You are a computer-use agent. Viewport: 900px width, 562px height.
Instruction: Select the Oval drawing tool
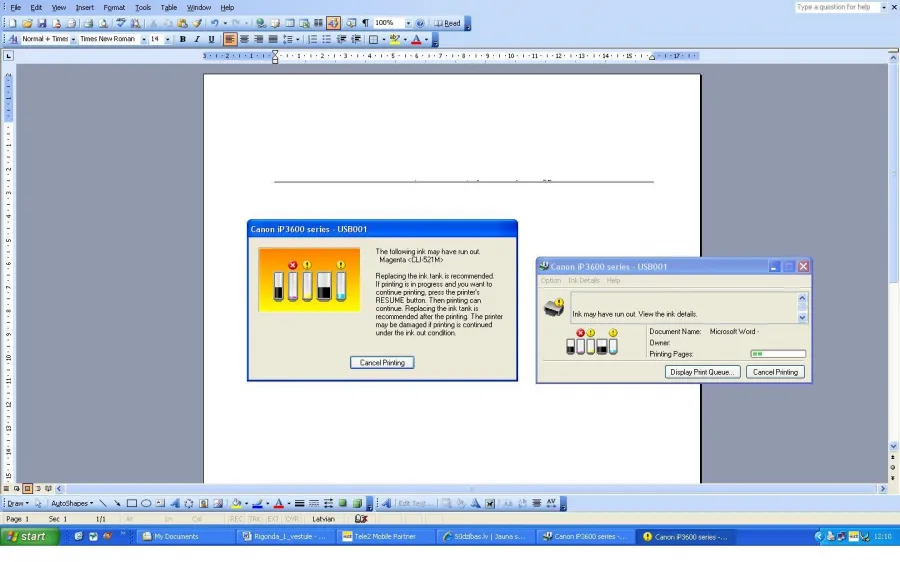point(146,503)
